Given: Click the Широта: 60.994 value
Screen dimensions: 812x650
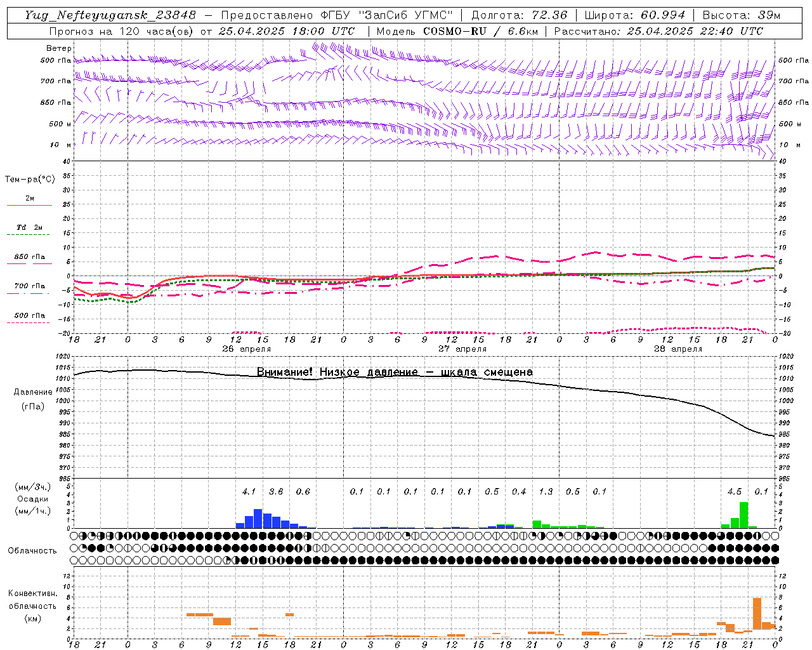Looking at the screenshot, I should coord(634,15).
